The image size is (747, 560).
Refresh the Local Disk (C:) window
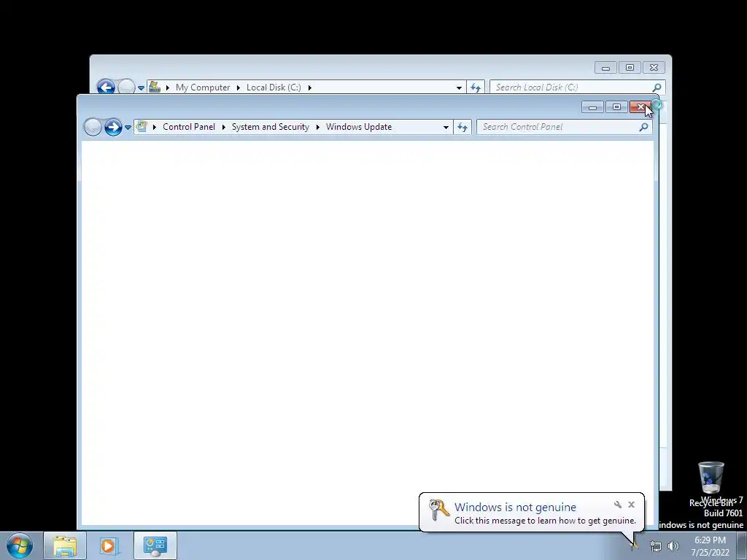(476, 87)
